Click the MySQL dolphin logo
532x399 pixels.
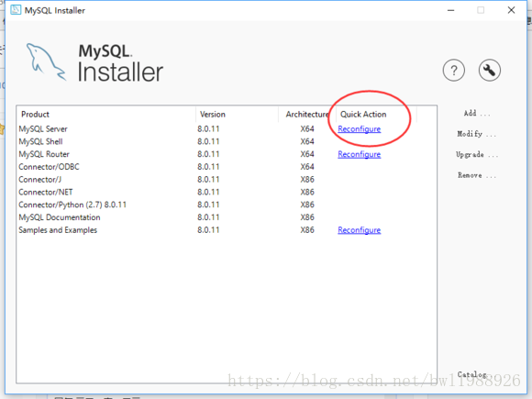coord(46,61)
